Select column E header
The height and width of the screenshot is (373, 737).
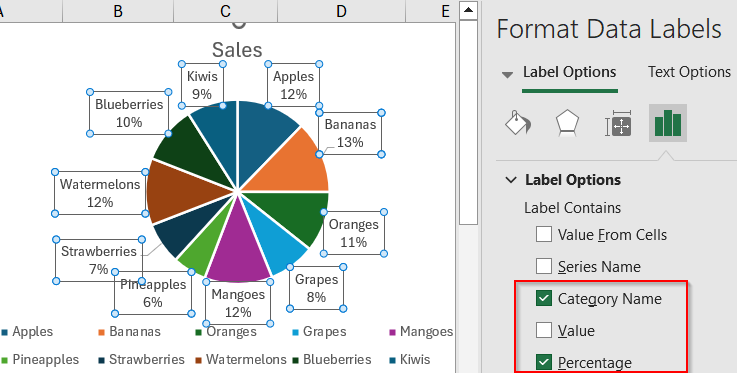(445, 11)
